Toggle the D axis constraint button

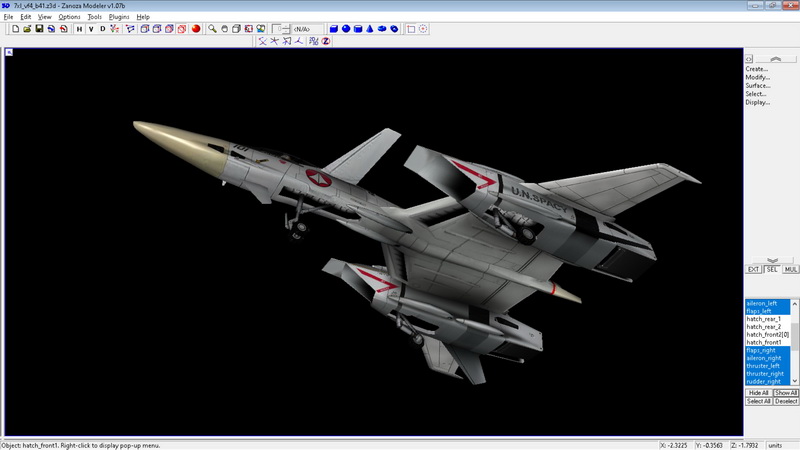click(x=103, y=29)
